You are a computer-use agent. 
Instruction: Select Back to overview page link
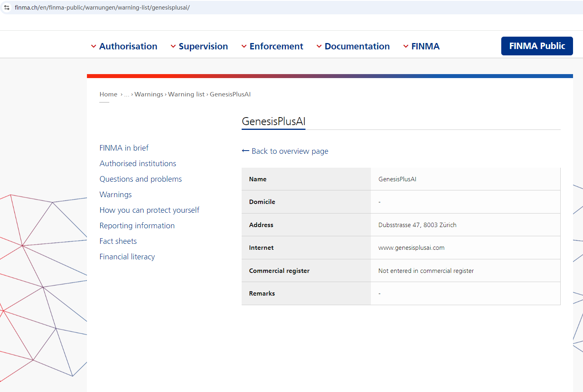[290, 151]
